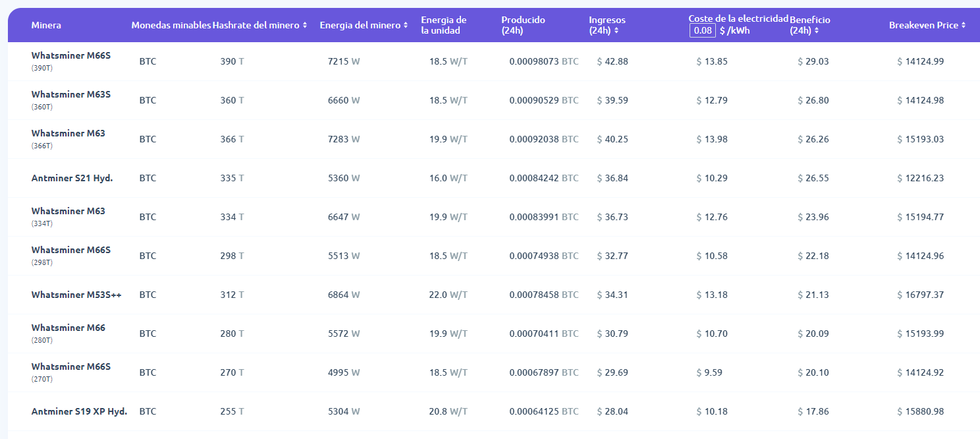
Task: Select the $ 10.29 electricity cost
Action: [x=712, y=178]
